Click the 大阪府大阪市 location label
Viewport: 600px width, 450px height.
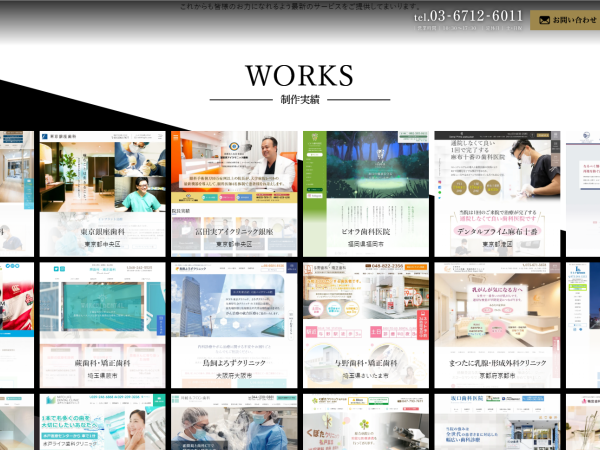click(x=234, y=376)
